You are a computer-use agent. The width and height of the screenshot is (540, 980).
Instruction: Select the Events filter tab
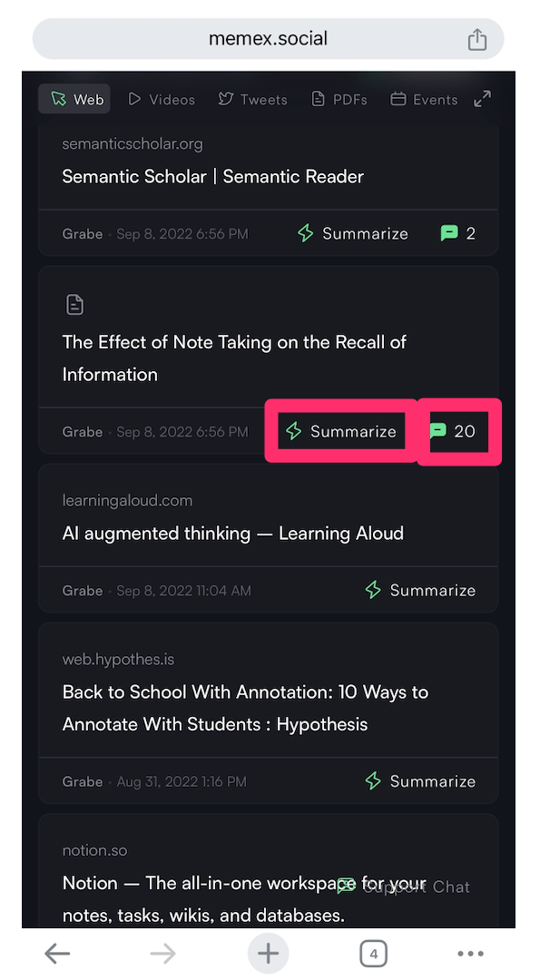425,100
